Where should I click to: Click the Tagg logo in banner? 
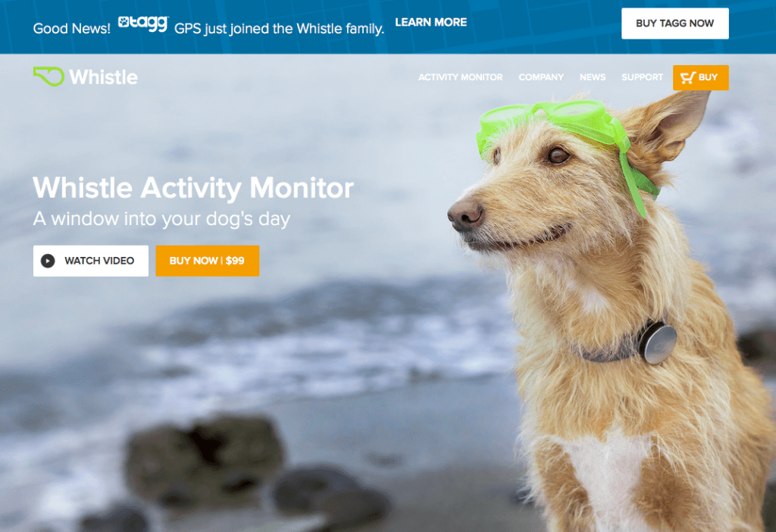[143, 23]
